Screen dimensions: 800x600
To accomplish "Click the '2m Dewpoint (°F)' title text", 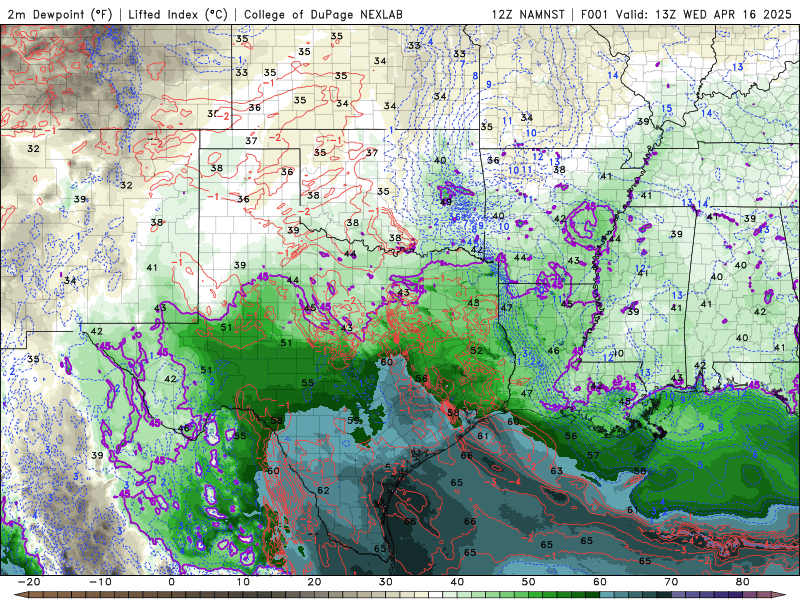I will tap(60, 14).
